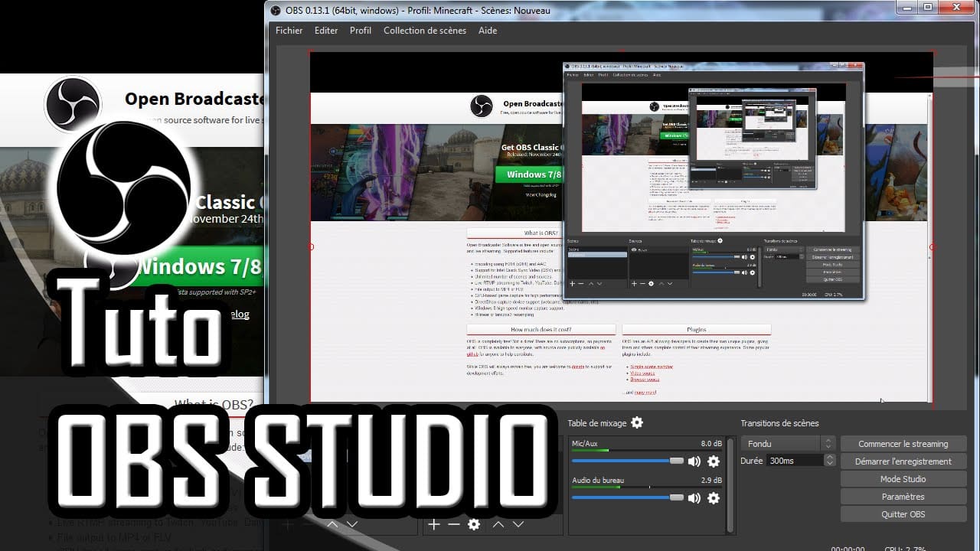Click Commencer le streaming button
This screenshot has width=980, height=551.
[903, 444]
